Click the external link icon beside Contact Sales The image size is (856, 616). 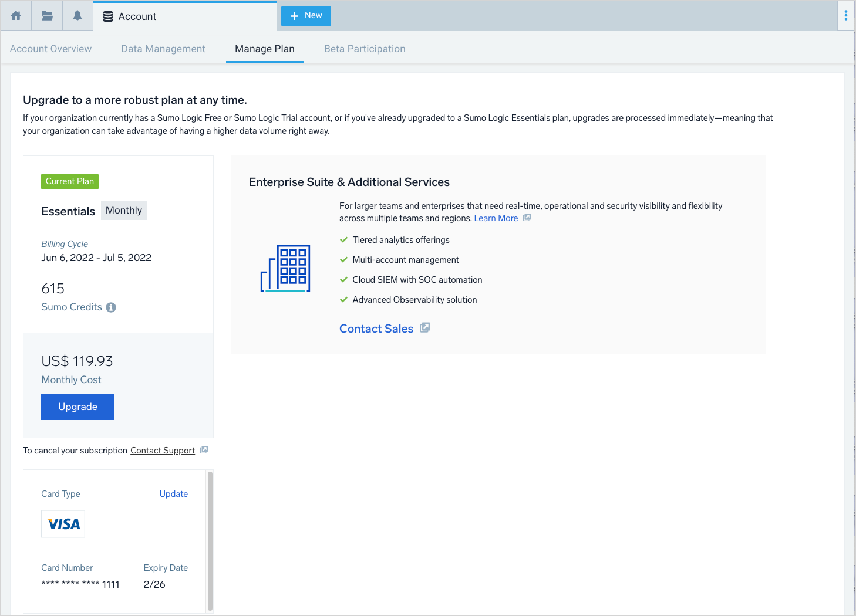(425, 328)
